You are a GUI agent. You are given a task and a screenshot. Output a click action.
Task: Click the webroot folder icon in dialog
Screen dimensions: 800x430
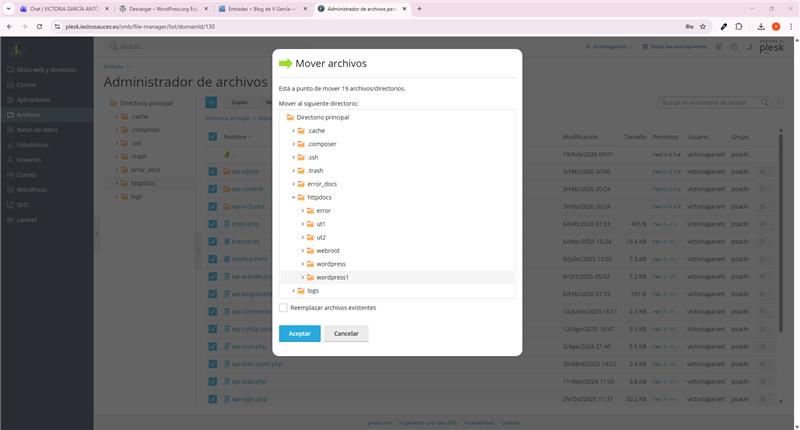coord(310,250)
